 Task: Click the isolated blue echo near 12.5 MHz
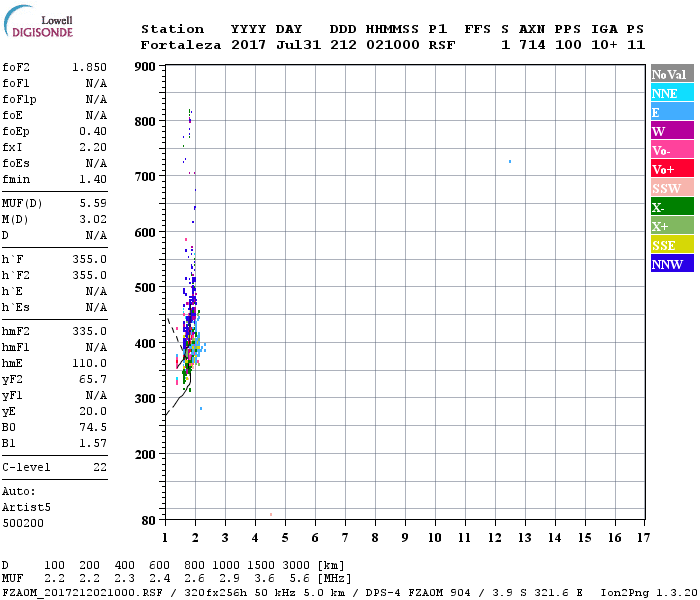point(510,161)
